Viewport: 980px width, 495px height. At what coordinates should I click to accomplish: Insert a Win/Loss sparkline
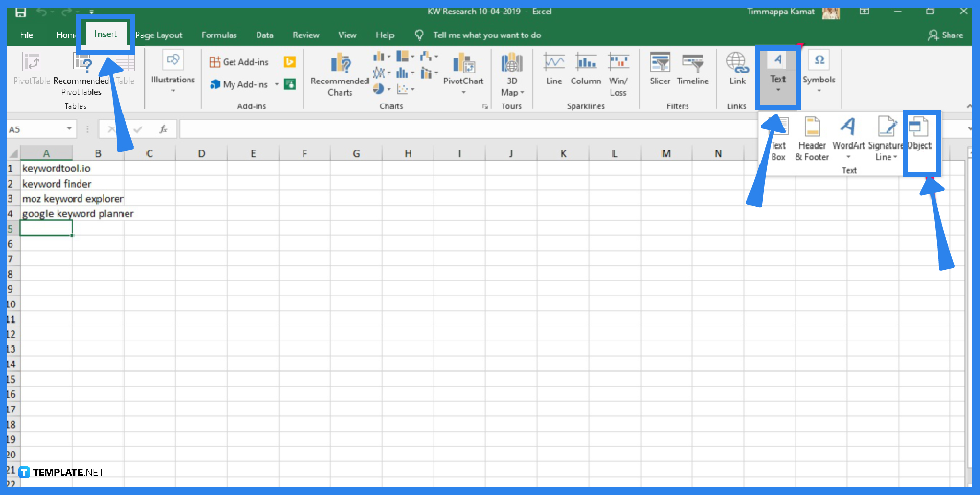pos(618,71)
